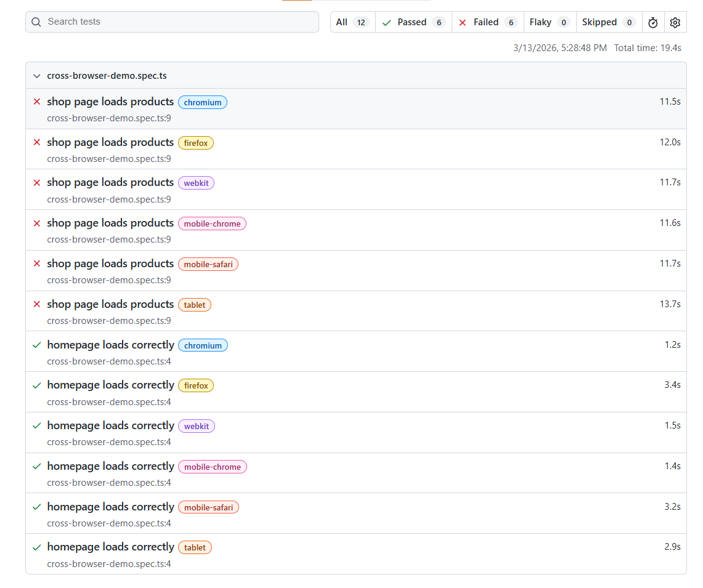Click the checkmark icon inside the Passed filter

(386, 22)
